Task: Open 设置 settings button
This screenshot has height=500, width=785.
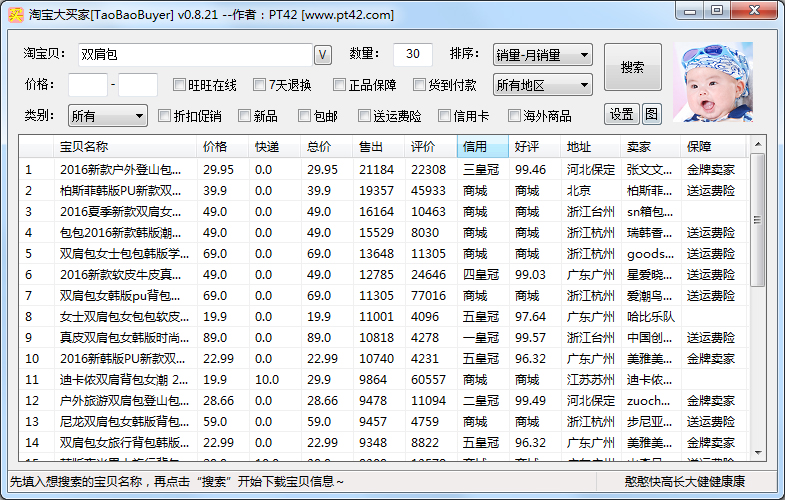Action: 621,115
